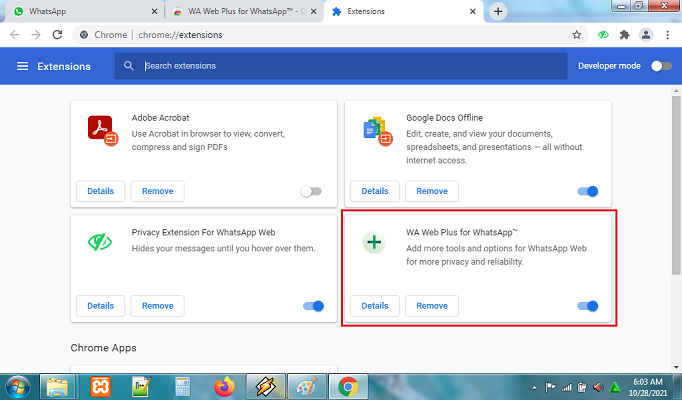The width and height of the screenshot is (682, 400).
Task: Open the Chrome profile avatar menu
Action: tap(646, 35)
